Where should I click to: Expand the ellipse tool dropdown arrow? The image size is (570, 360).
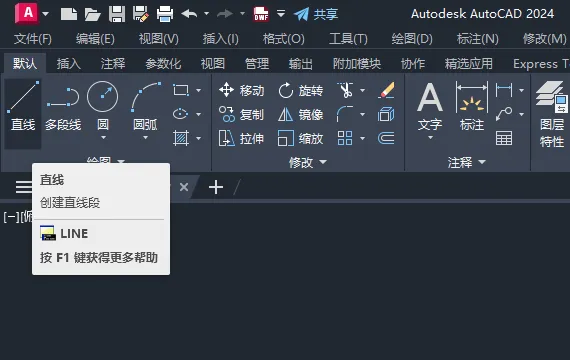[198, 114]
